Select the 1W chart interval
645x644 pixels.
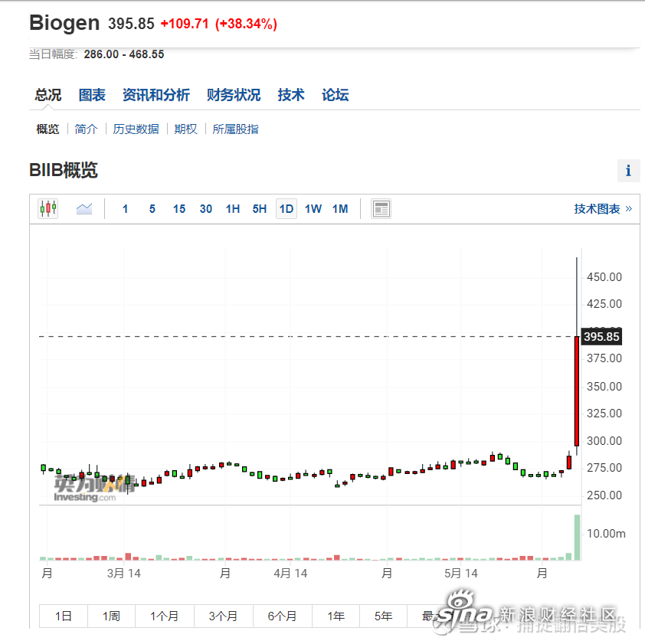313,209
